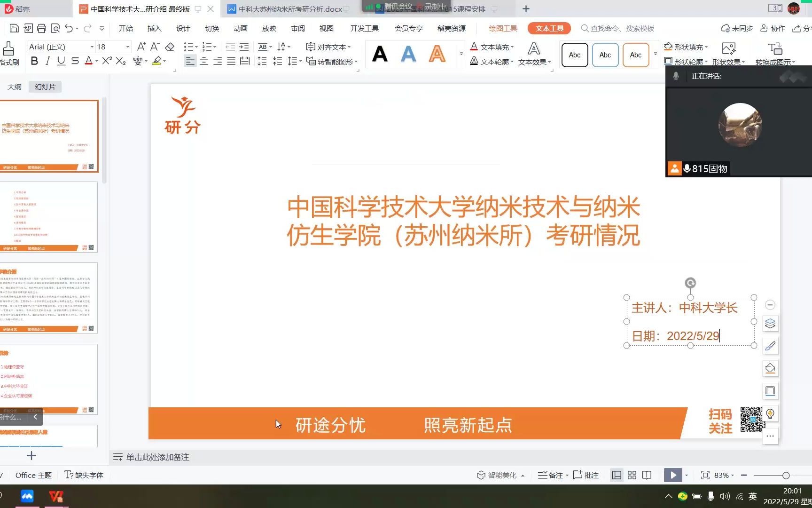Select the black A text style preset

380,55
